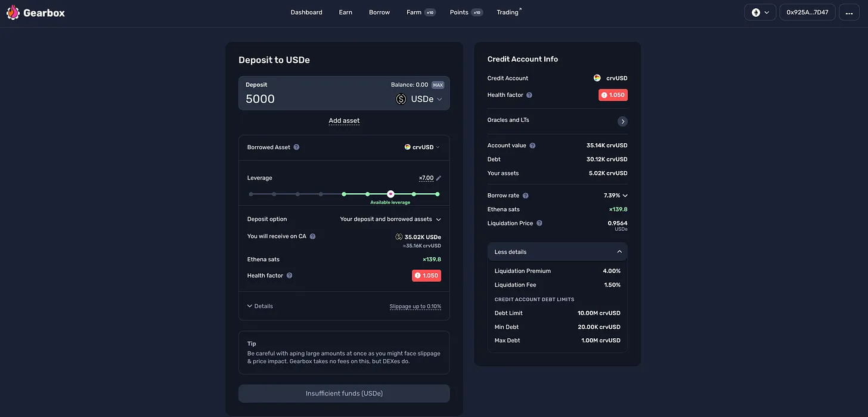Open the crvUSD borrowed asset dropdown
This screenshot has height=417, width=868.
[422, 147]
